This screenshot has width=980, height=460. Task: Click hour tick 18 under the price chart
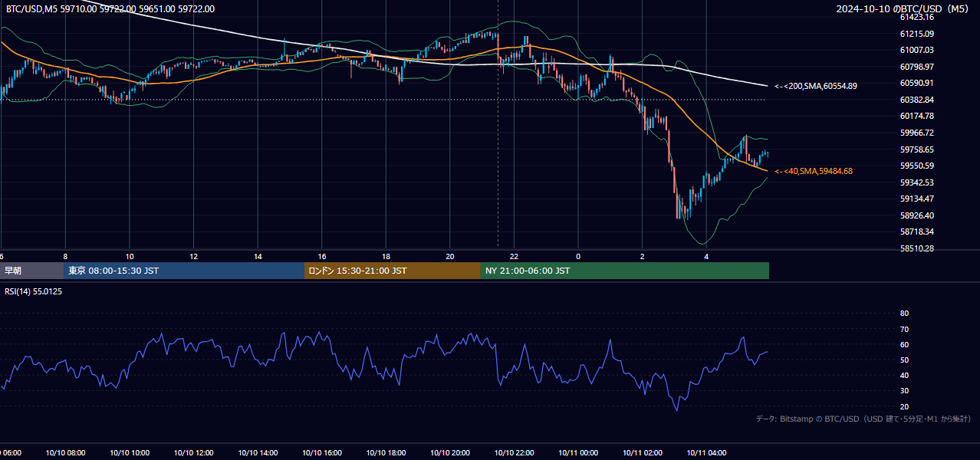click(386, 256)
